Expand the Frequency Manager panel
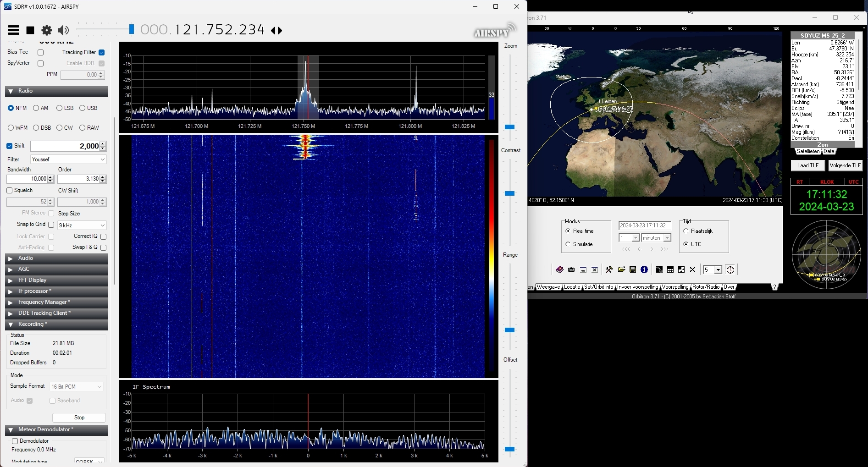This screenshot has width=868, height=467. point(56,302)
